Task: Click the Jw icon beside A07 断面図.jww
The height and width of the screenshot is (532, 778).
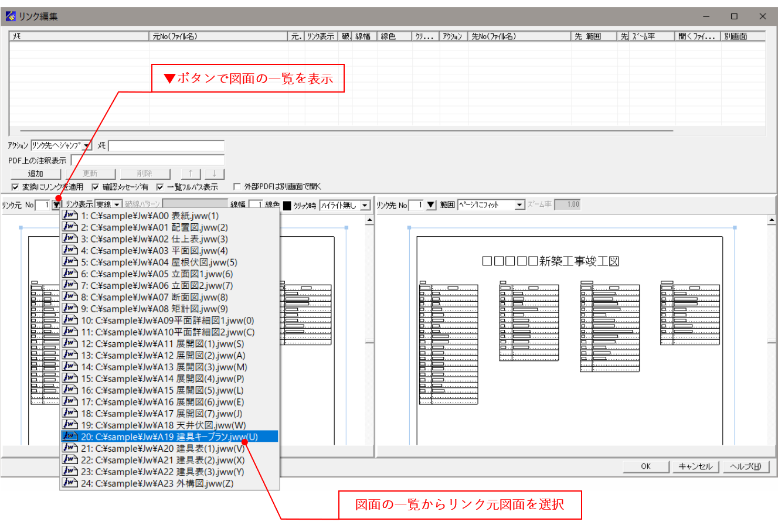Action: click(x=69, y=296)
